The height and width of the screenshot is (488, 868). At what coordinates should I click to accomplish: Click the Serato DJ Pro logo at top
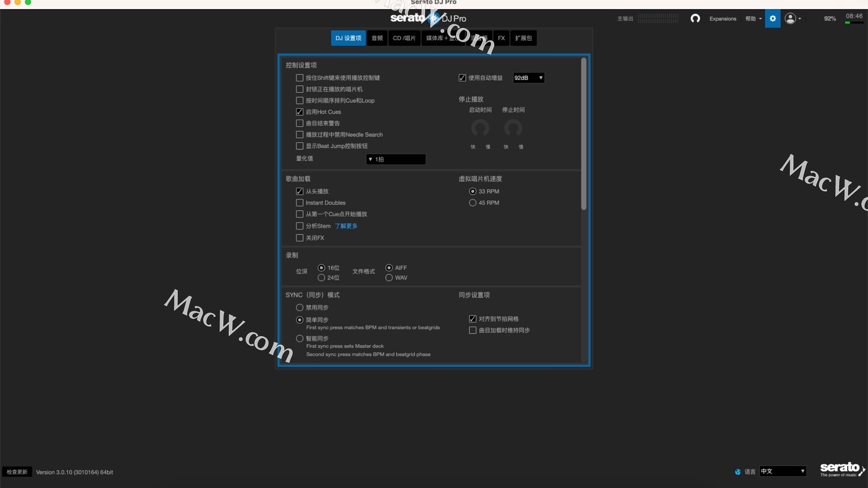tap(428, 19)
